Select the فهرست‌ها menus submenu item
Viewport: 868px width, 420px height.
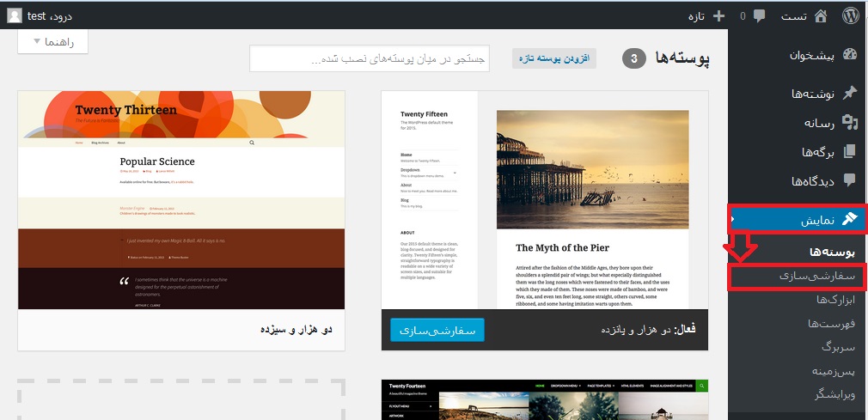pos(831,323)
